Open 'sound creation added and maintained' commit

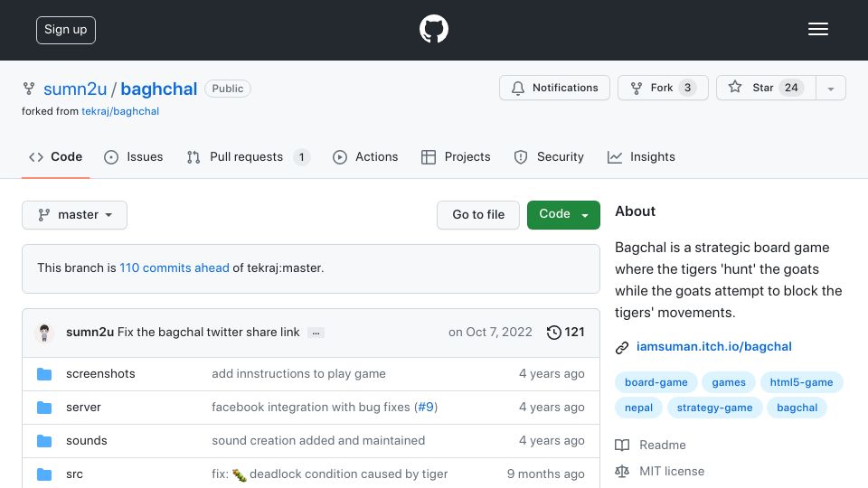318,440
